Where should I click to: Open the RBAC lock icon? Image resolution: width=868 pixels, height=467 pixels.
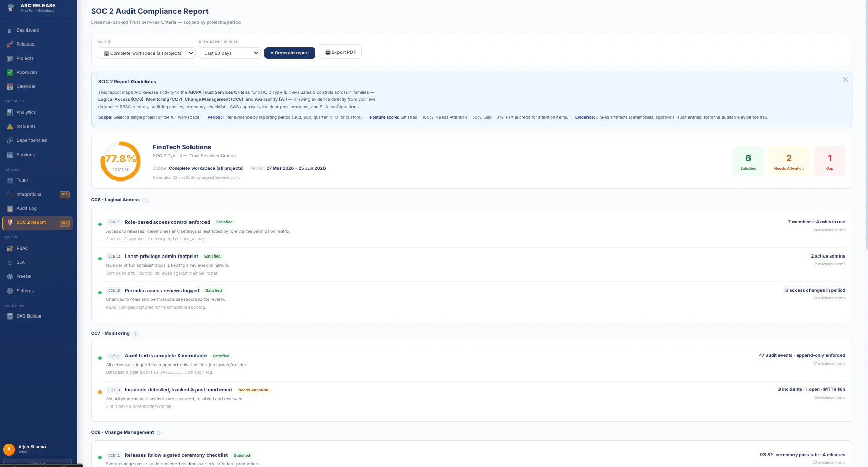point(10,248)
